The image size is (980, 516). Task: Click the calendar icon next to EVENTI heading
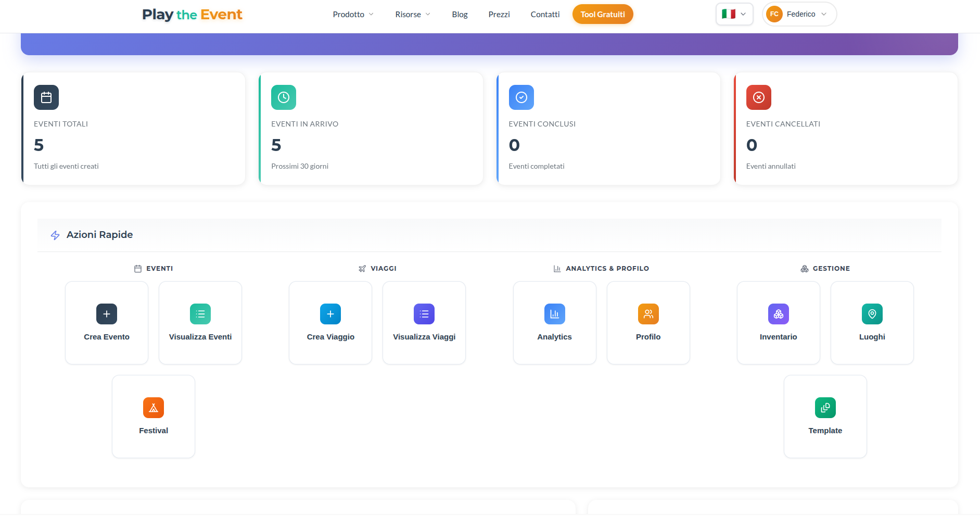click(x=138, y=269)
